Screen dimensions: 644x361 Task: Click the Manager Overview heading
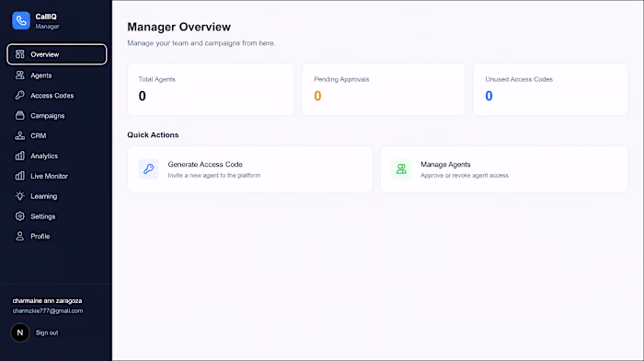pos(178,27)
